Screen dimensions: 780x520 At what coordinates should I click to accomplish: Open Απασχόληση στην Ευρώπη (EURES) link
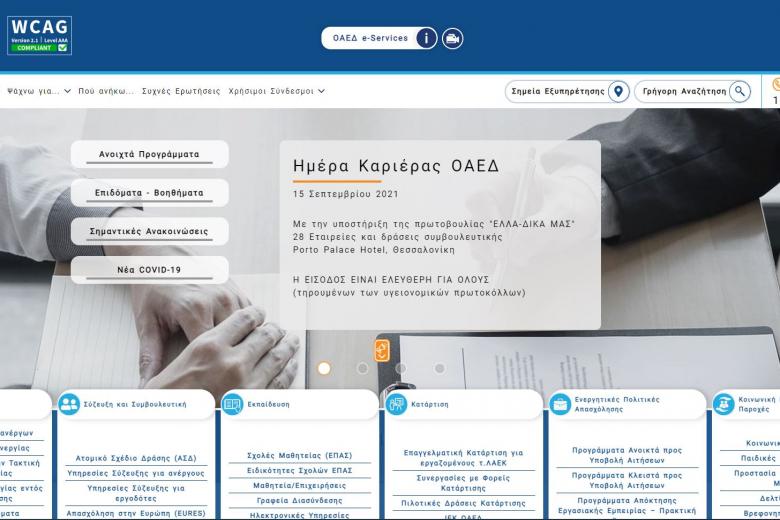click(x=136, y=513)
